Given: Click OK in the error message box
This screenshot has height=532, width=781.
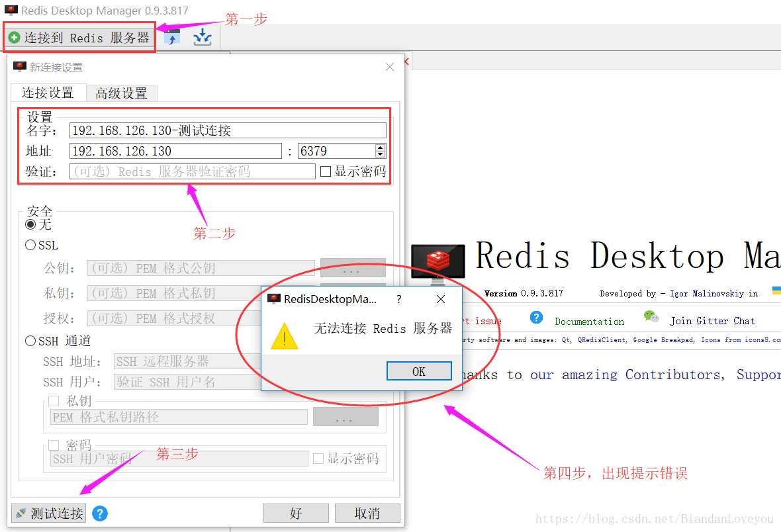Looking at the screenshot, I should (419, 371).
